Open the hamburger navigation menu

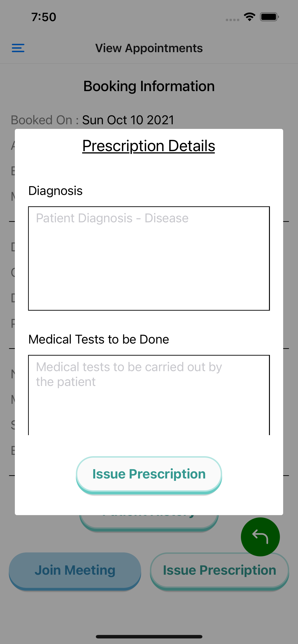[x=18, y=48]
